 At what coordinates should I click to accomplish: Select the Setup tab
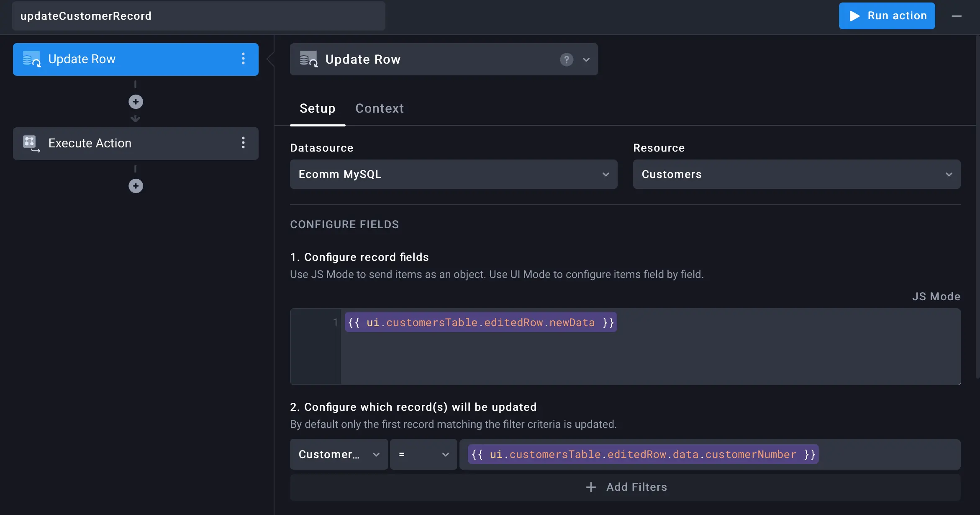coord(317,108)
